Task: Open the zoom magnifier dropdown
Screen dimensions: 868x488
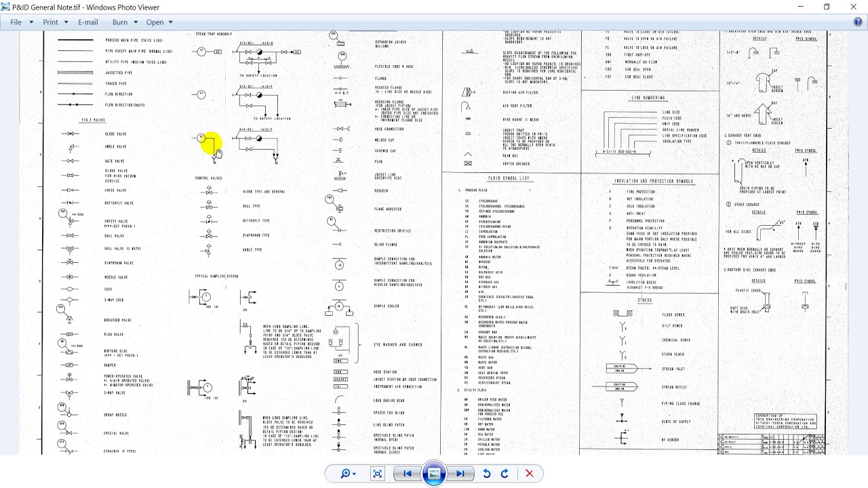Action: (348, 474)
